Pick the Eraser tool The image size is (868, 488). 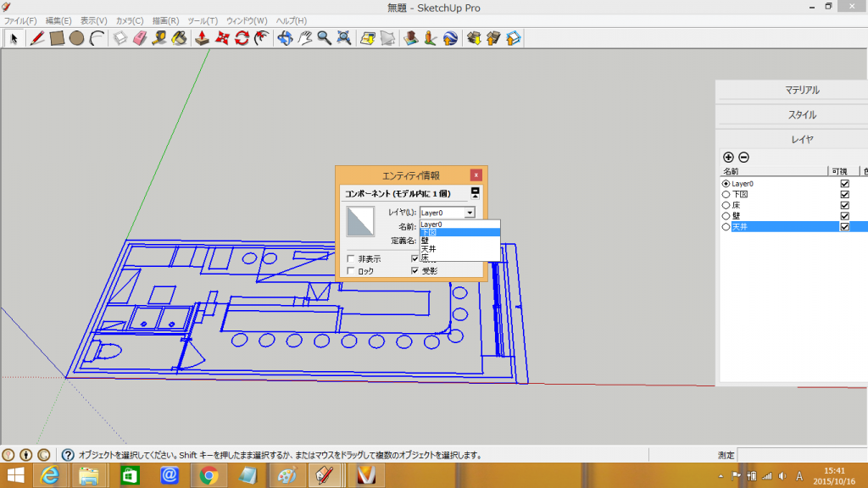(140, 38)
